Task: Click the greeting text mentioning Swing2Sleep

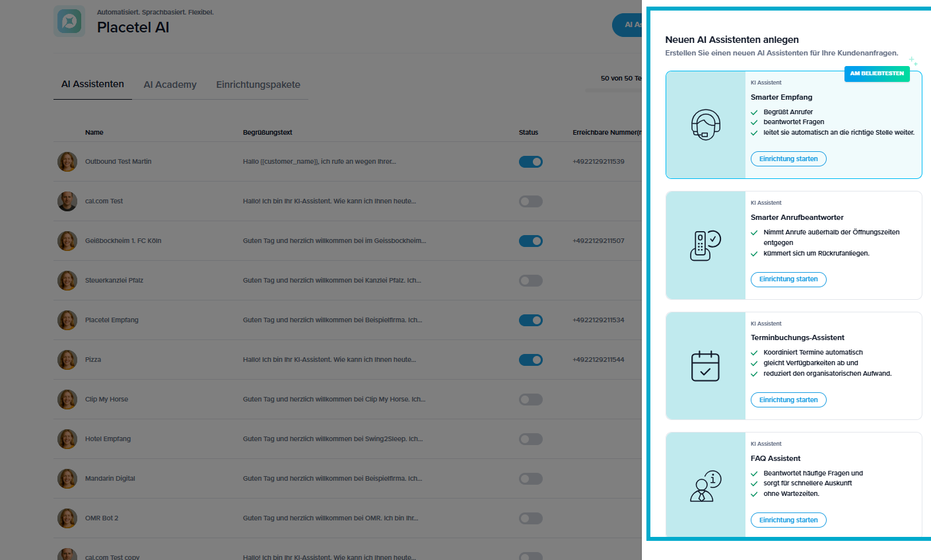Action: click(333, 439)
